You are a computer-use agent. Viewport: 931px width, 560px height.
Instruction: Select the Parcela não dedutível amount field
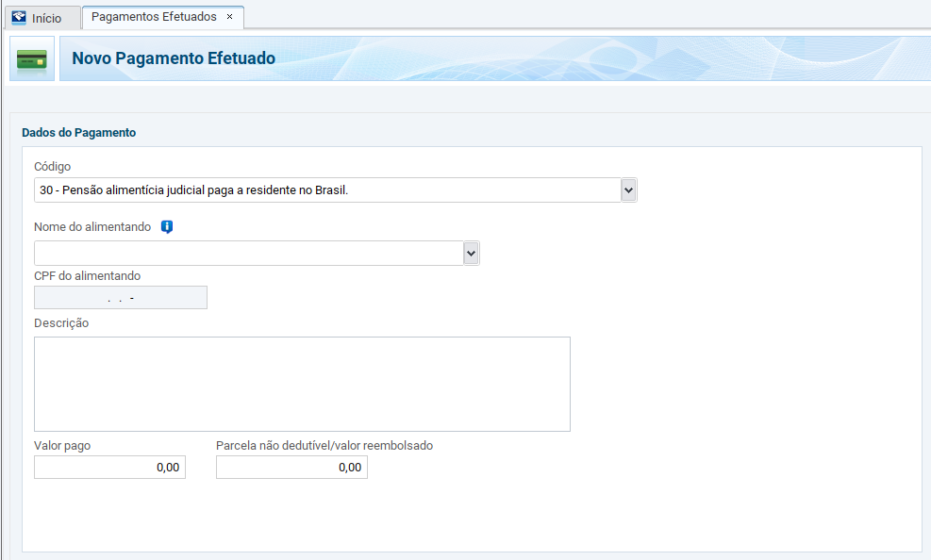[x=291, y=467]
